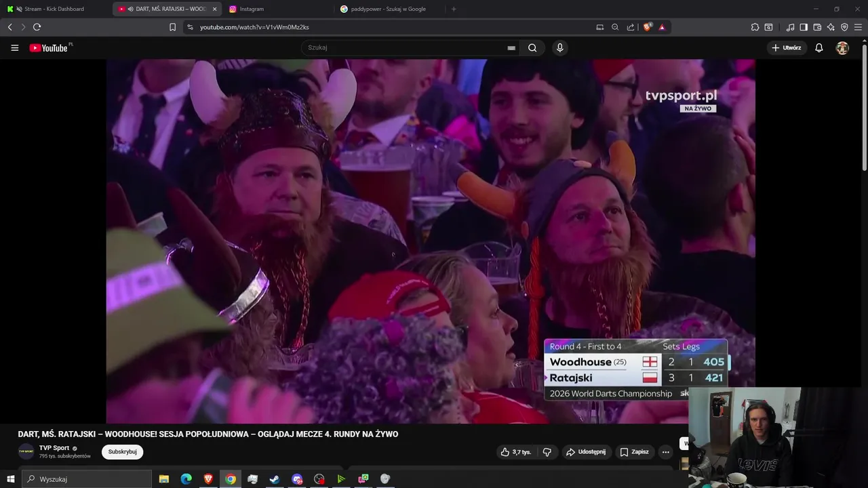
Task: Open Brave VPN shield icon
Action: point(844,27)
